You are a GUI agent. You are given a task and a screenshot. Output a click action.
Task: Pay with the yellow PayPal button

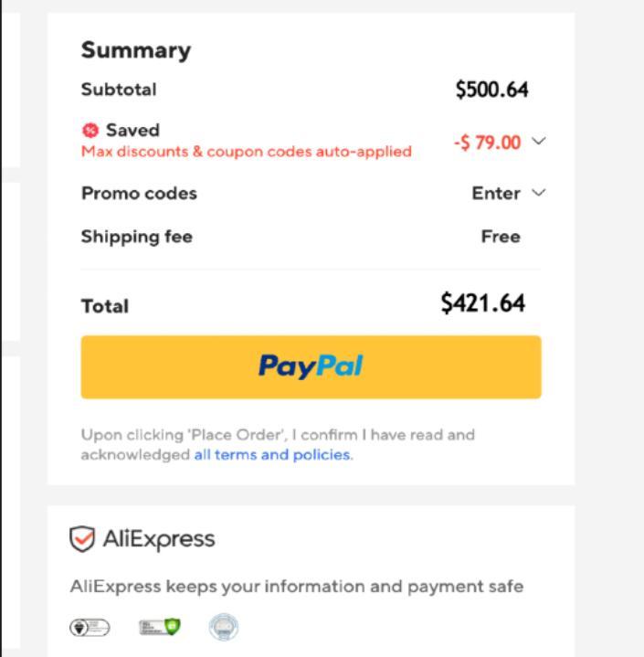(x=311, y=366)
